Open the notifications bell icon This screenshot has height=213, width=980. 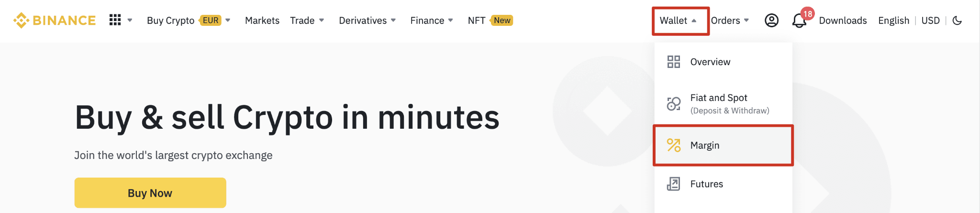[799, 21]
